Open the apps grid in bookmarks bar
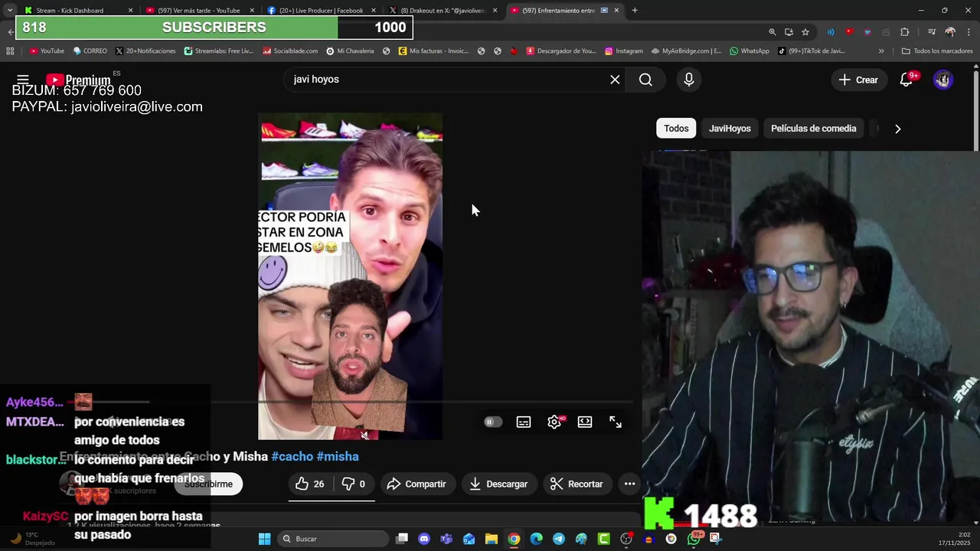This screenshot has height=551, width=980. click(x=10, y=51)
